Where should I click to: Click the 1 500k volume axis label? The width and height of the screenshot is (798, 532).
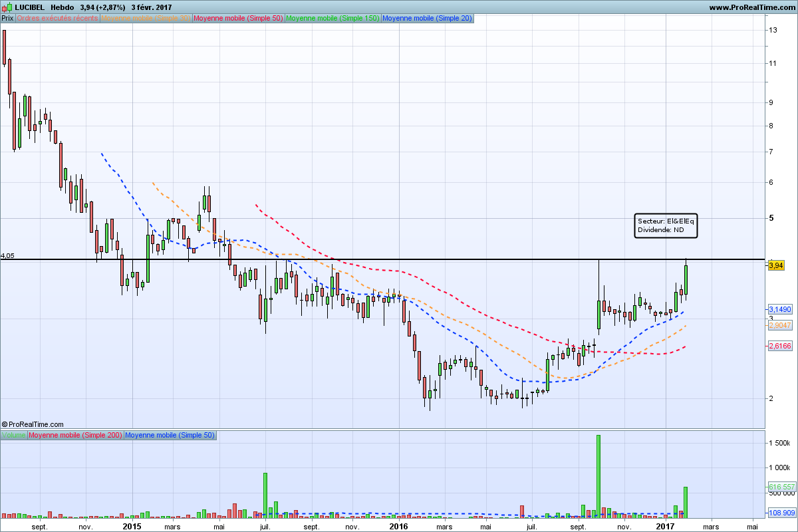pos(778,443)
